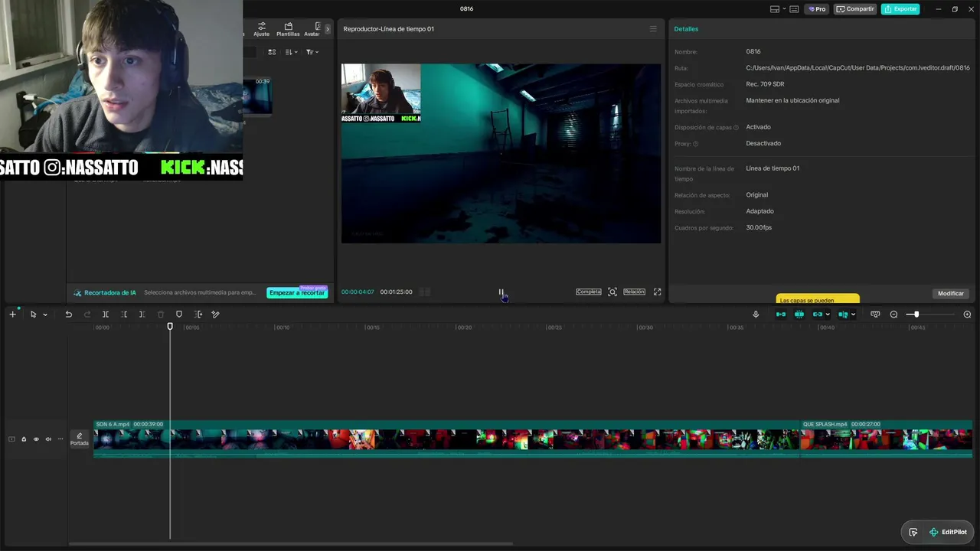Screen dimensions: 980x551
Task: Add a marker with shield icon
Action: pyautogui.click(x=179, y=315)
